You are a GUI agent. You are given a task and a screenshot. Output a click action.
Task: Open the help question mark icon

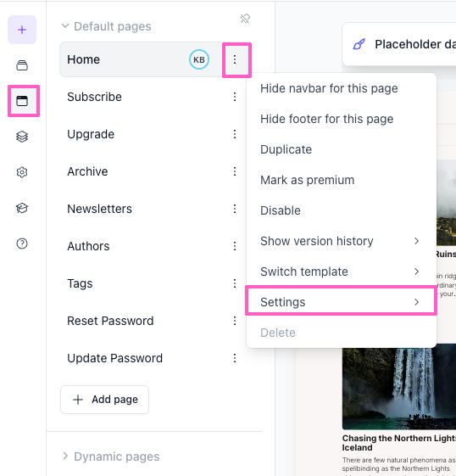(x=22, y=244)
